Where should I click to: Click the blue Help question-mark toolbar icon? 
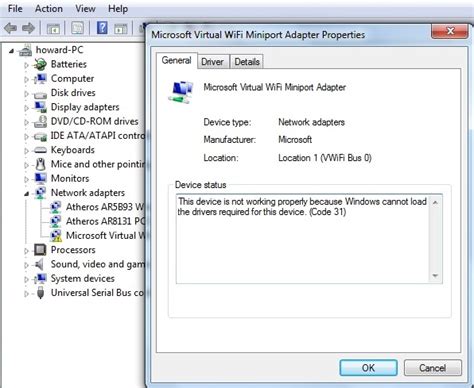click(102, 28)
